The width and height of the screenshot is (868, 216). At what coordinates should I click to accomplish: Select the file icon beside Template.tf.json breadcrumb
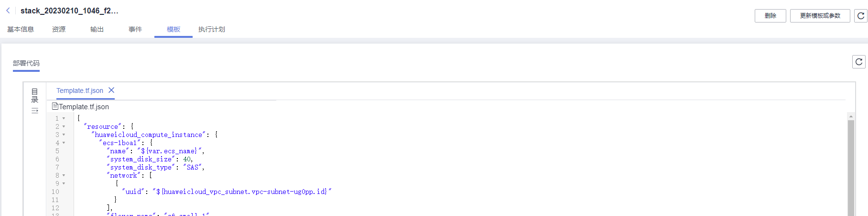click(x=55, y=106)
